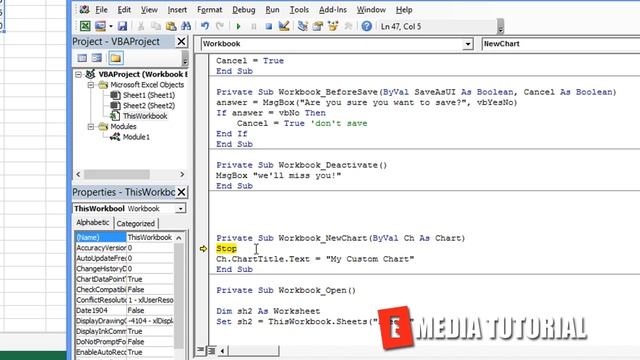The image size is (640, 360).
Task: Click the Paste icon in toolbar
Action: pyautogui.click(x=171, y=26)
